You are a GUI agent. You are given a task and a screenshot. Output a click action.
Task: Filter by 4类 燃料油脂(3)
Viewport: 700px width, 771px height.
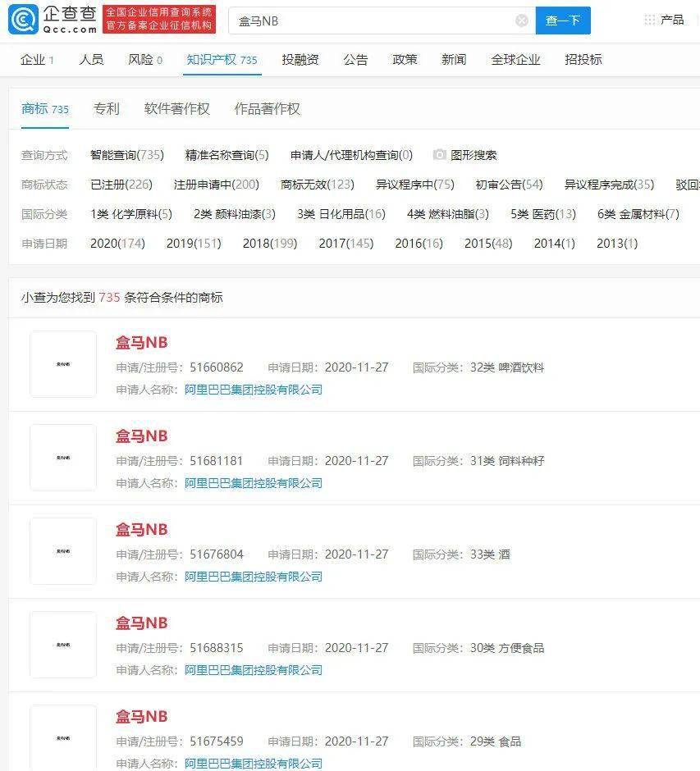point(447,214)
